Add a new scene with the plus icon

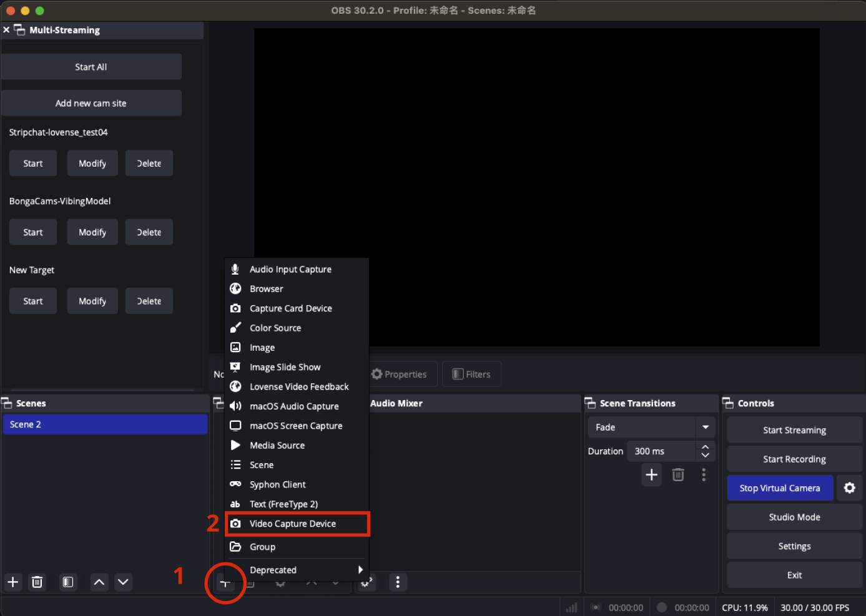(x=12, y=582)
